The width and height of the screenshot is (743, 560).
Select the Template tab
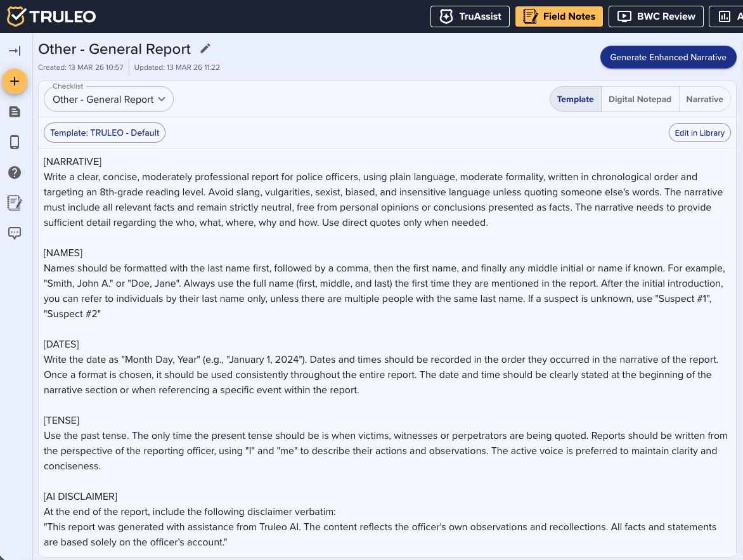(575, 99)
